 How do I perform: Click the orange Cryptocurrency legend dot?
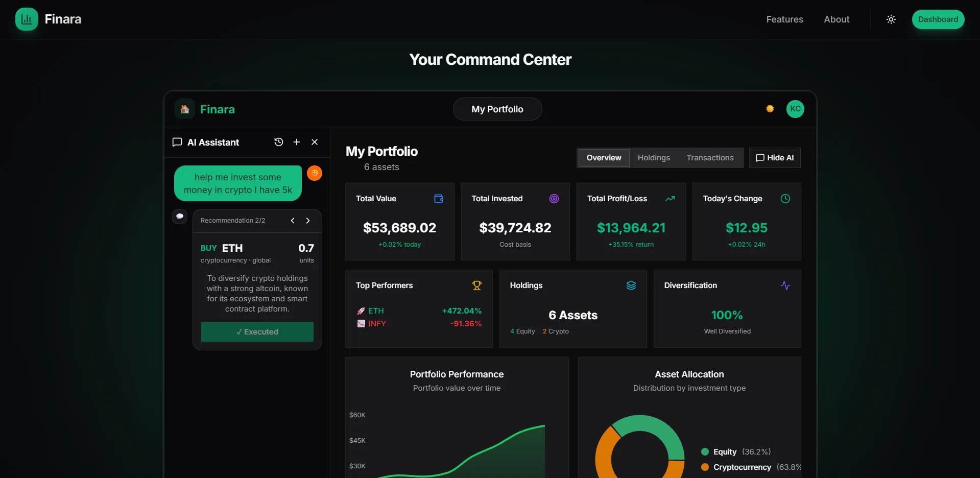705,467
